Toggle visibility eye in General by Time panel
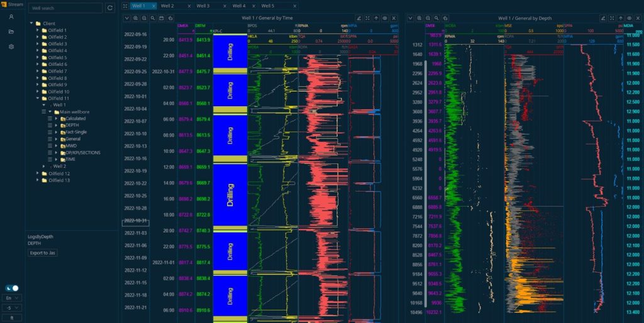 point(385,18)
